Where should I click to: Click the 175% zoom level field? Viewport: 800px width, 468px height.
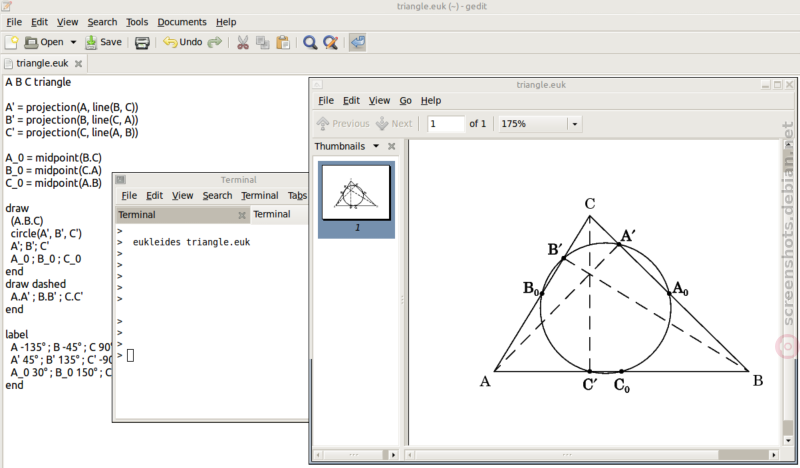pyautogui.click(x=533, y=124)
